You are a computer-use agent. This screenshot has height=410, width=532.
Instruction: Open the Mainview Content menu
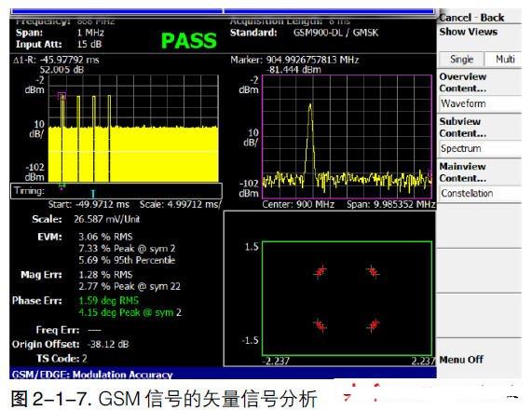click(463, 172)
